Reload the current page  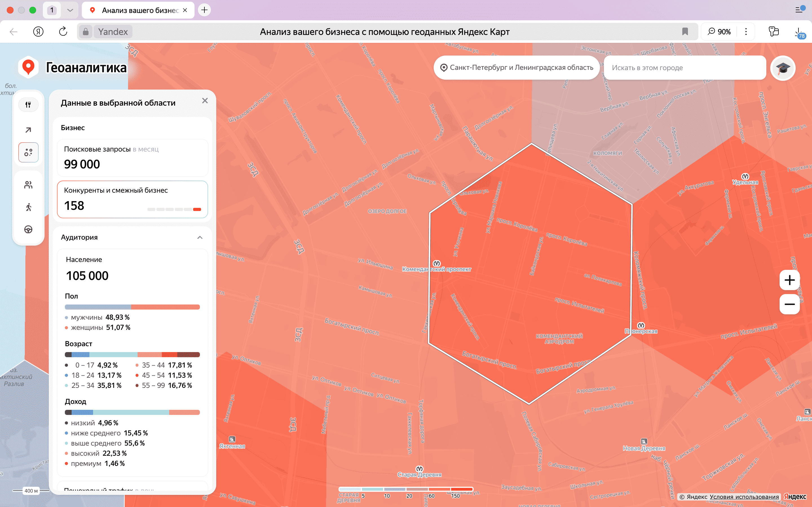tap(63, 32)
